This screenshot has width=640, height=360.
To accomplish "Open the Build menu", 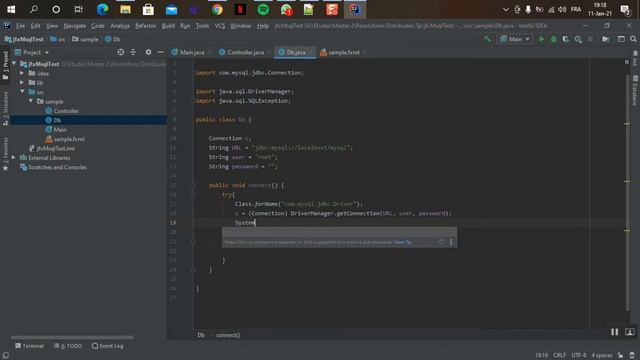I will tap(168, 26).
